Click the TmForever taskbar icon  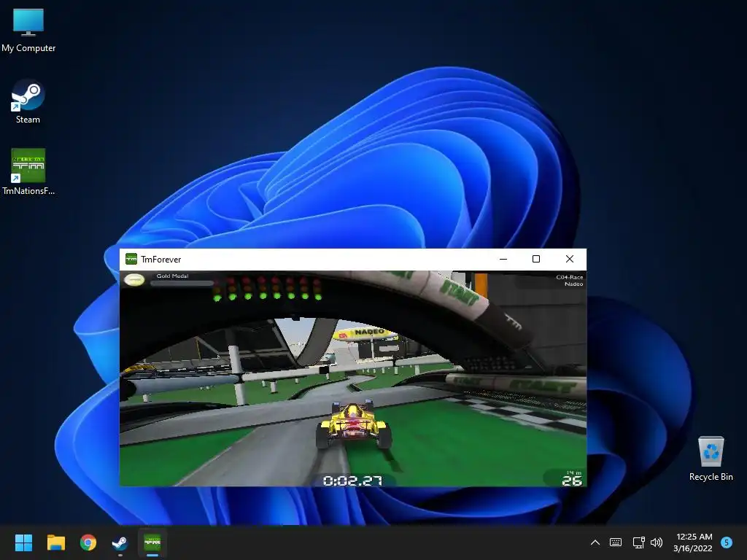152,542
